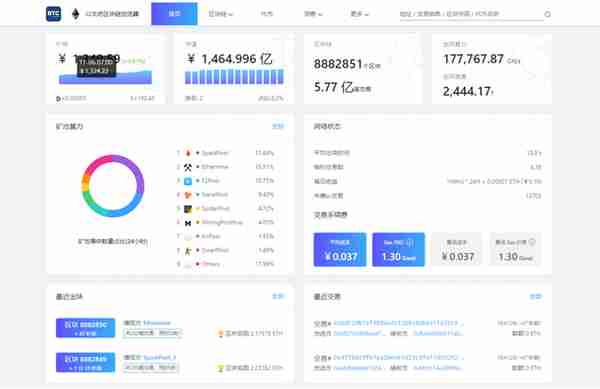The width and height of the screenshot is (600, 389).
Task: Click the red flame icon of the top-ranked pool
Action: (x=188, y=153)
